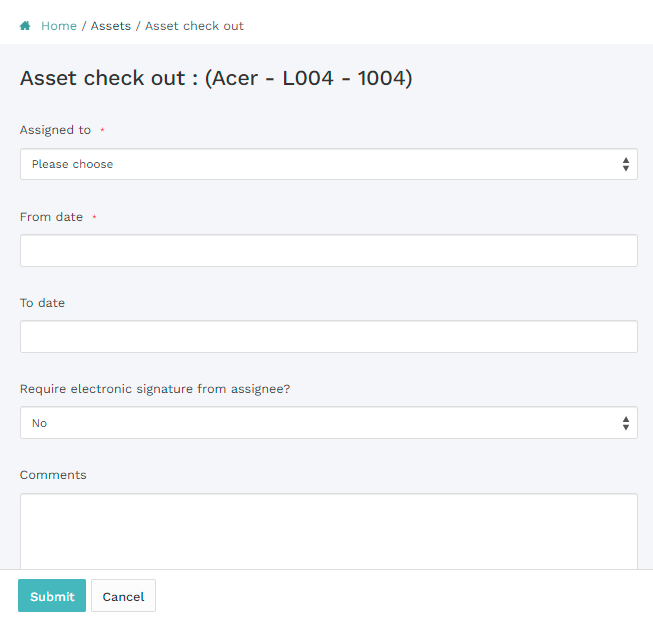Click the 'Assigned to' field label
653x617 pixels.
click(55, 130)
